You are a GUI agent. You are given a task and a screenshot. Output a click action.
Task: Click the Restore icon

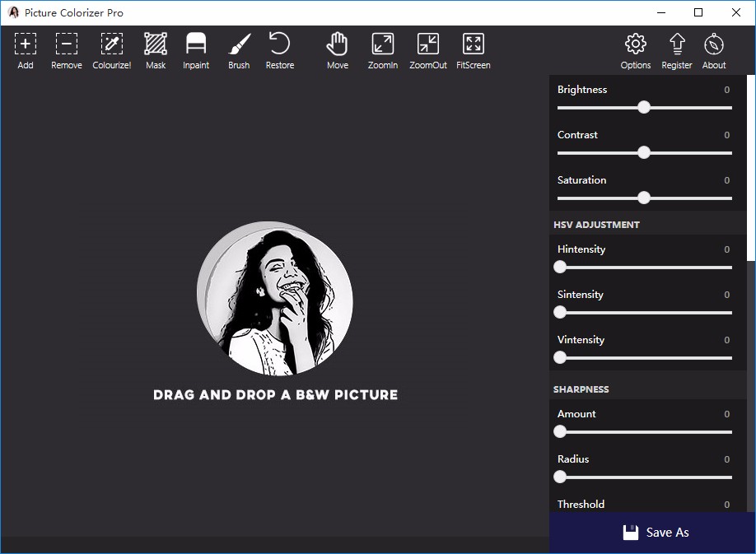point(280,44)
